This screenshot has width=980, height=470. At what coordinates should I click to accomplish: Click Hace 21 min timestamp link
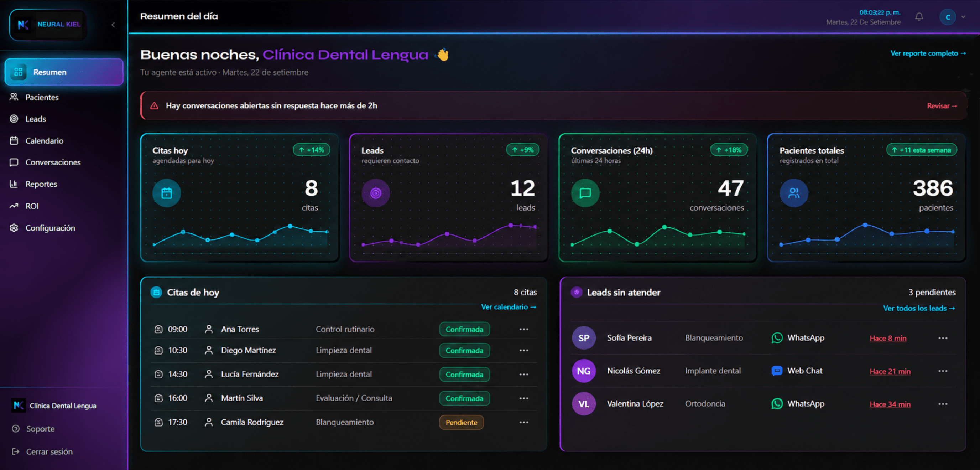(x=890, y=371)
